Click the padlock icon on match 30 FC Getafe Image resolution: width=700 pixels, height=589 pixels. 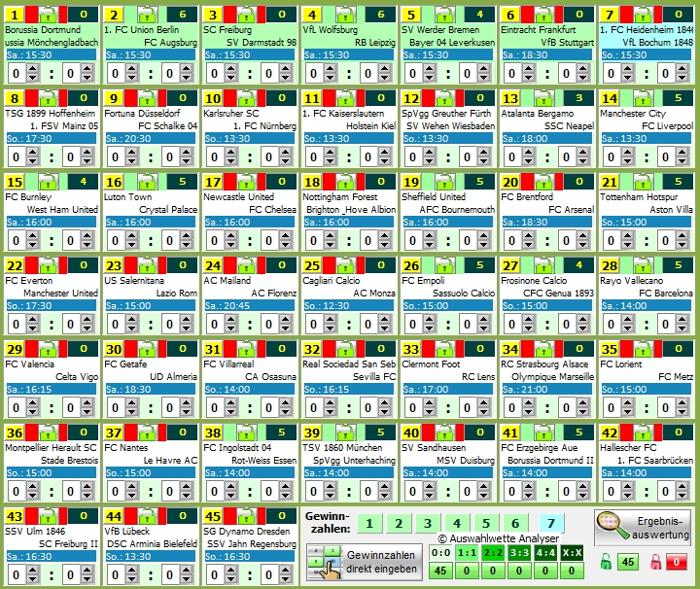[x=147, y=349]
